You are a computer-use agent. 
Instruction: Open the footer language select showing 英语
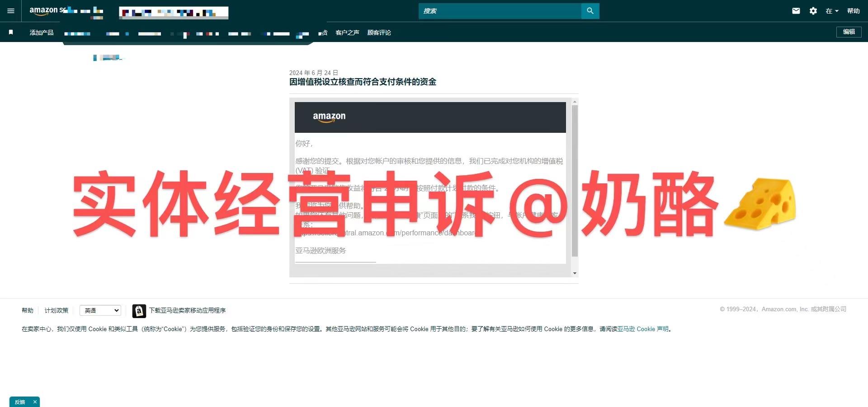coord(100,310)
